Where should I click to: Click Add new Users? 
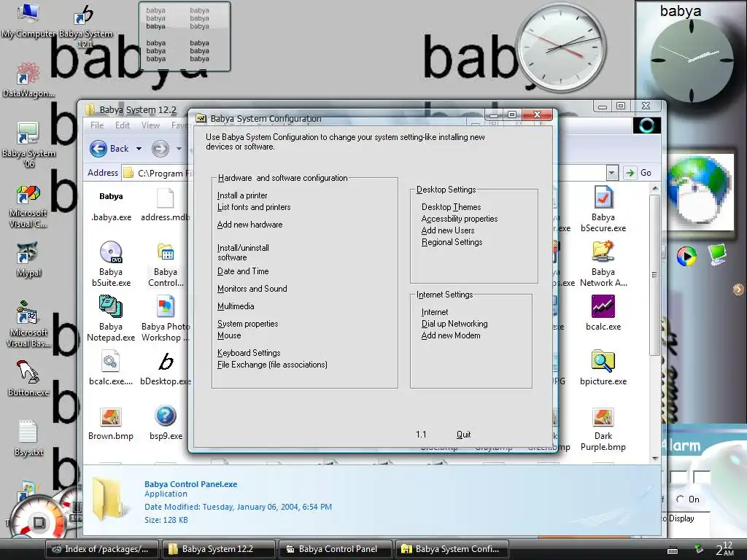coord(448,230)
